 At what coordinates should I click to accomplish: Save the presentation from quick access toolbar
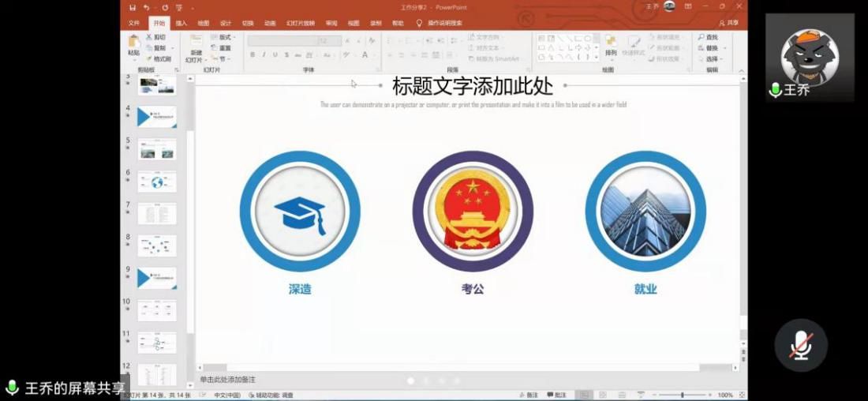133,8
